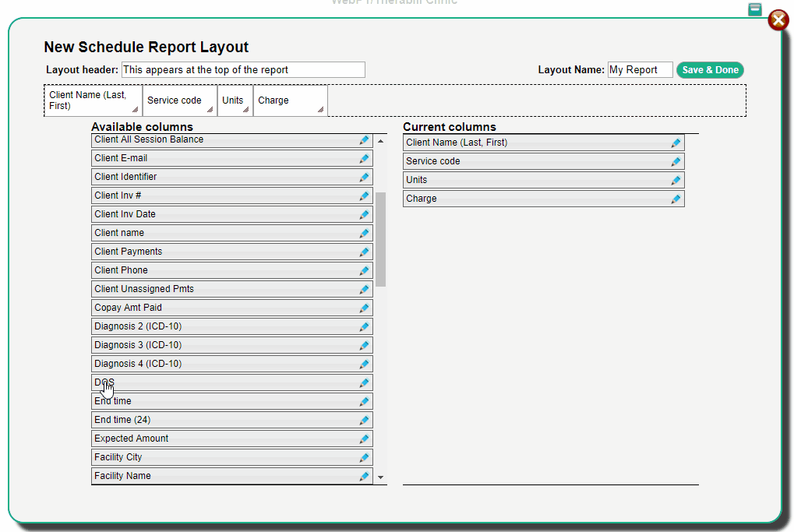Image resolution: width=794 pixels, height=532 pixels.
Task: Click the pencil icon for End time row
Action: 364,403
